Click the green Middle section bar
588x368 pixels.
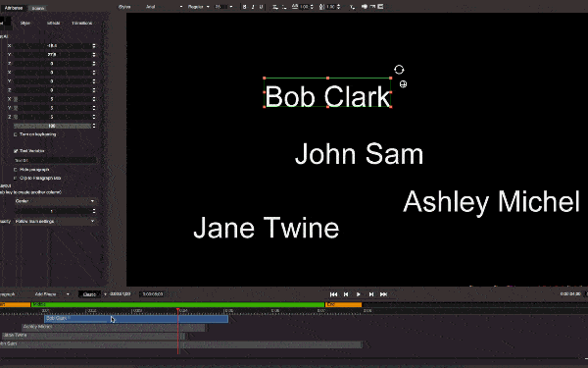click(x=177, y=304)
